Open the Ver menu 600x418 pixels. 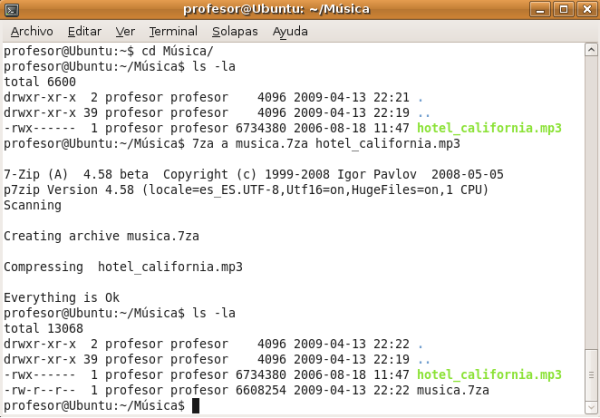tap(125, 31)
